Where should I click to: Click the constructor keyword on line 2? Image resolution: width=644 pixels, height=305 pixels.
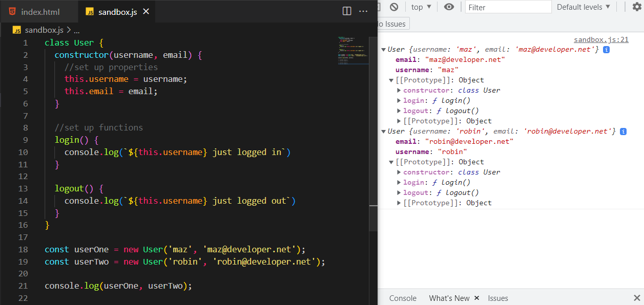(x=81, y=55)
